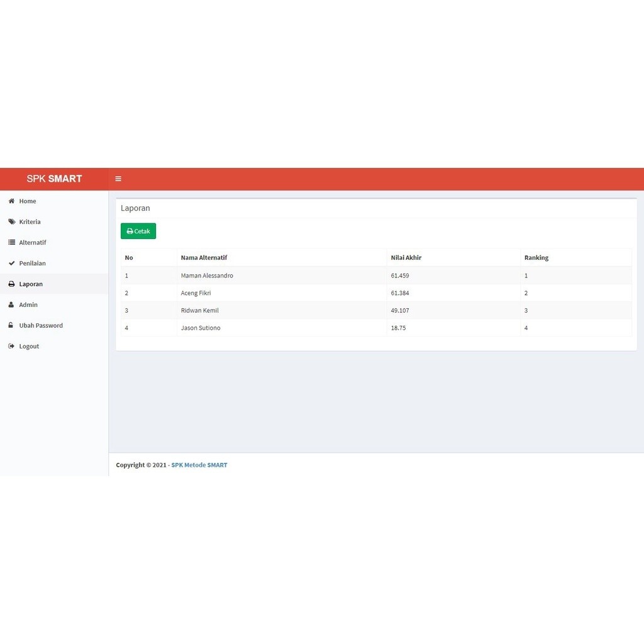Click the Ranking column header

pos(536,257)
